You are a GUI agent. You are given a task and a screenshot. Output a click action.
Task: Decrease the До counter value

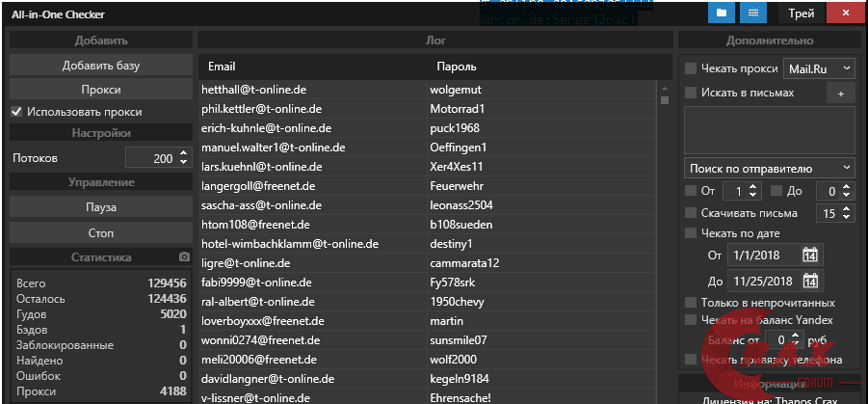tap(845, 195)
